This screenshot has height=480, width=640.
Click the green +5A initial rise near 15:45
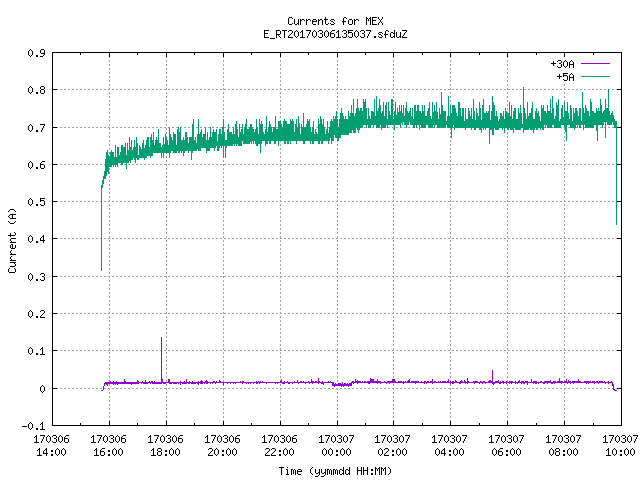tap(102, 229)
